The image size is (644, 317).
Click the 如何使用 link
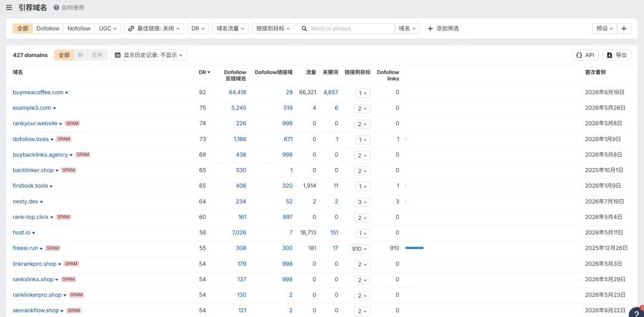coord(73,8)
